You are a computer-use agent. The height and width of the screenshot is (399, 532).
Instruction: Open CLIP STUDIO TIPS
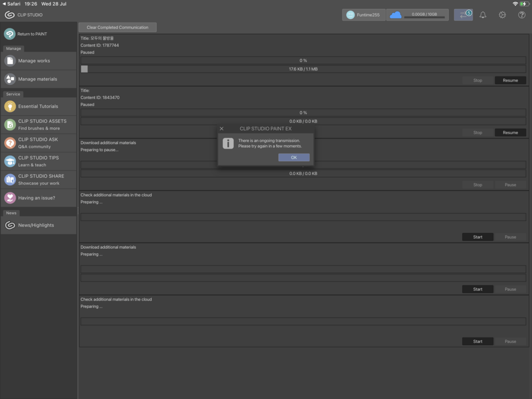39,161
